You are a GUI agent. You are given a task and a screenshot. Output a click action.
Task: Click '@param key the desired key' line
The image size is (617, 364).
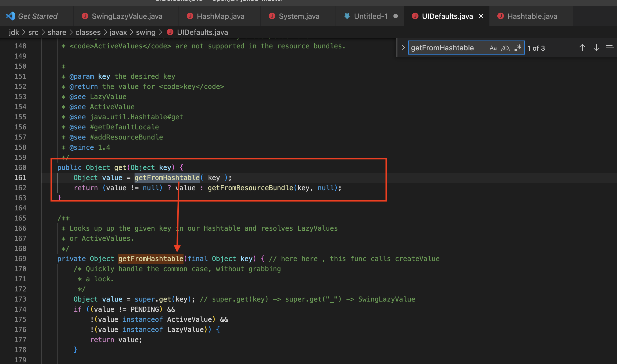(122, 76)
